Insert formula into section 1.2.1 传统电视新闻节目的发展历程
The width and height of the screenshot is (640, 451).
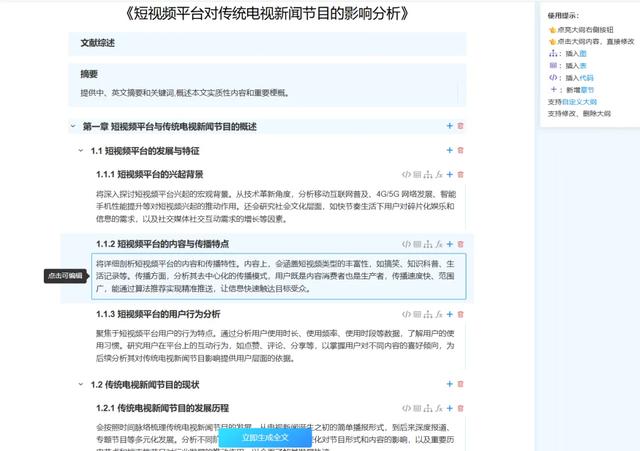[439, 408]
